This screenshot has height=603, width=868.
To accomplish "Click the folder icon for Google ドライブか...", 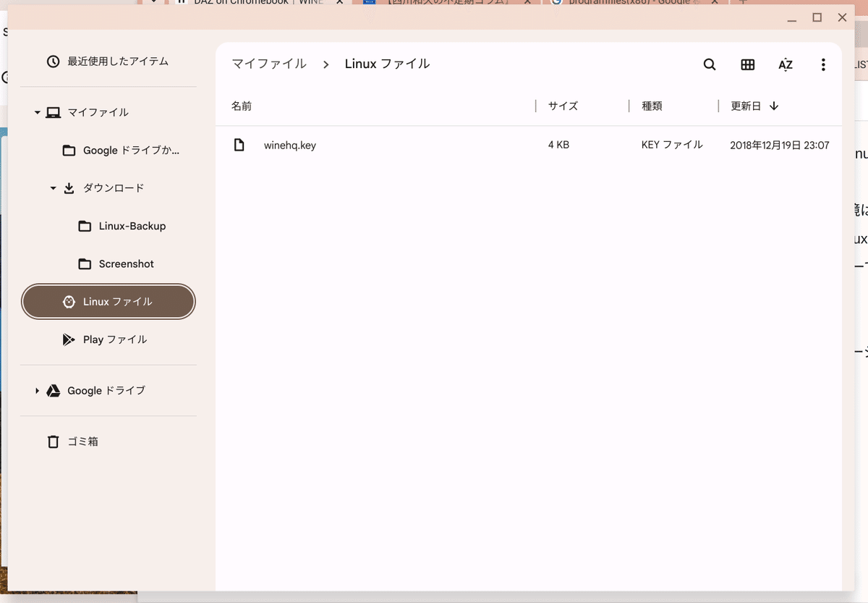I will (69, 151).
